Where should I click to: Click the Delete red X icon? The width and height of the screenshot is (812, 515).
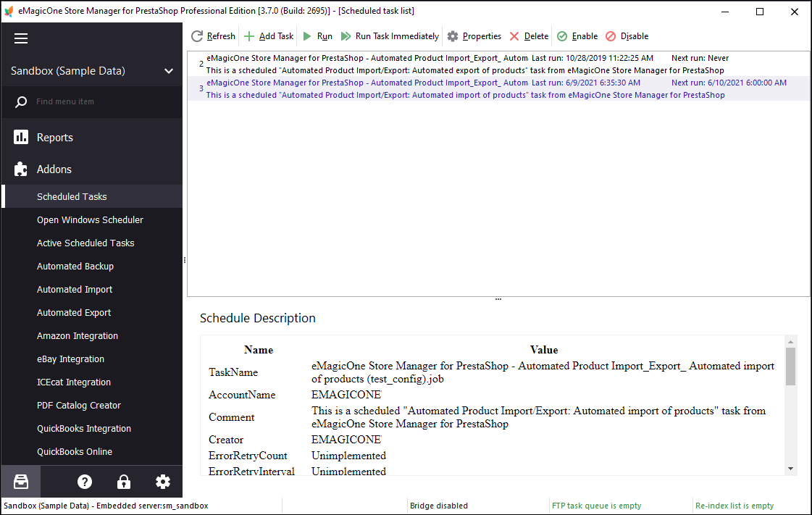(x=514, y=36)
